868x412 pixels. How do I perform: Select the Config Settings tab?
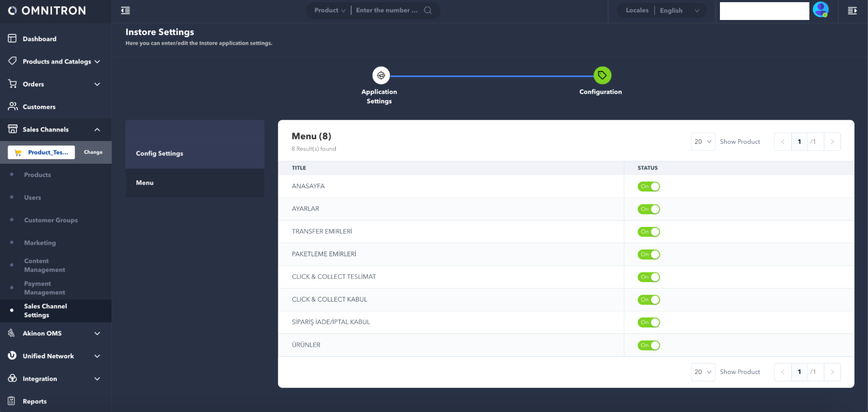(x=159, y=153)
